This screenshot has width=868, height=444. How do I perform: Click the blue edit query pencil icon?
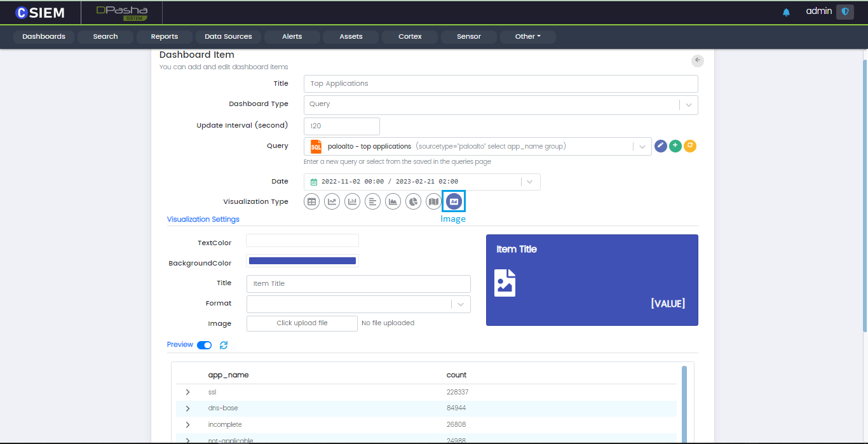(661, 146)
